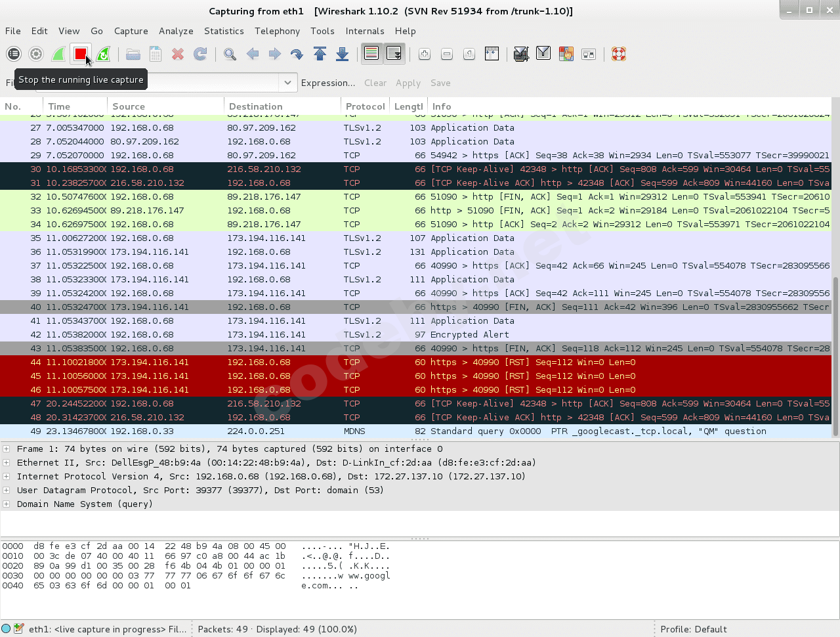Open the Help lifebuoy icon
Image resolution: width=840 pixels, height=637 pixels.
point(618,55)
